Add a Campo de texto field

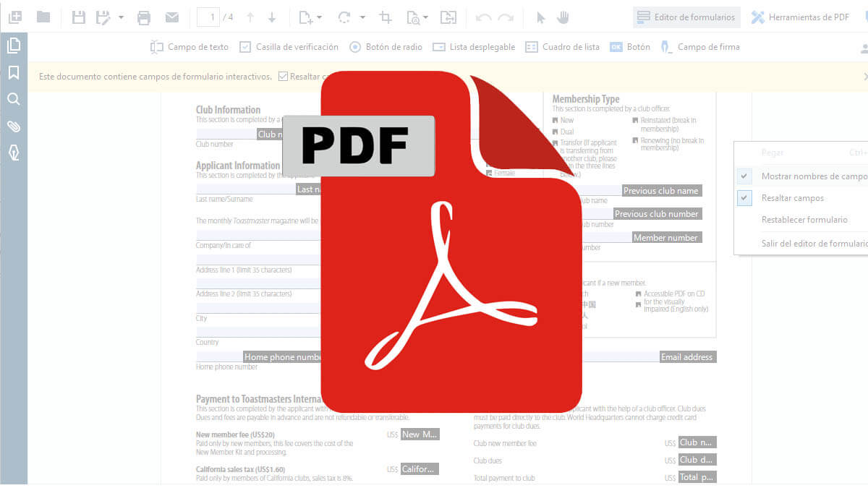(x=190, y=47)
